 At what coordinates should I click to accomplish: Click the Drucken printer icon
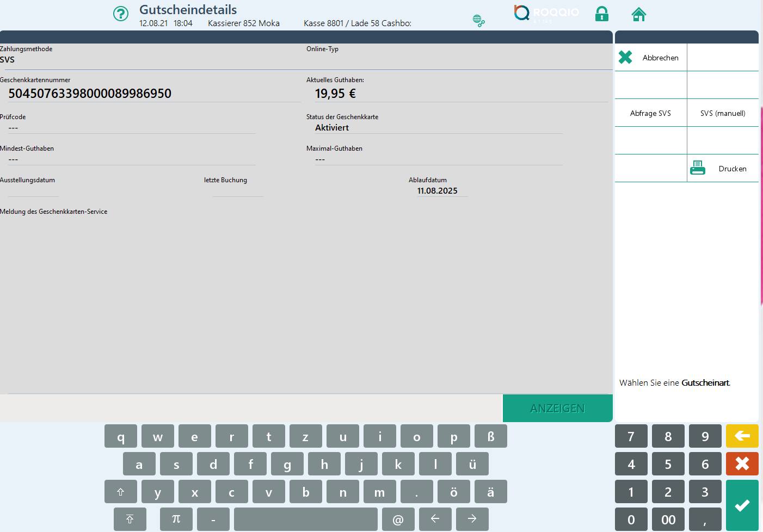click(698, 168)
